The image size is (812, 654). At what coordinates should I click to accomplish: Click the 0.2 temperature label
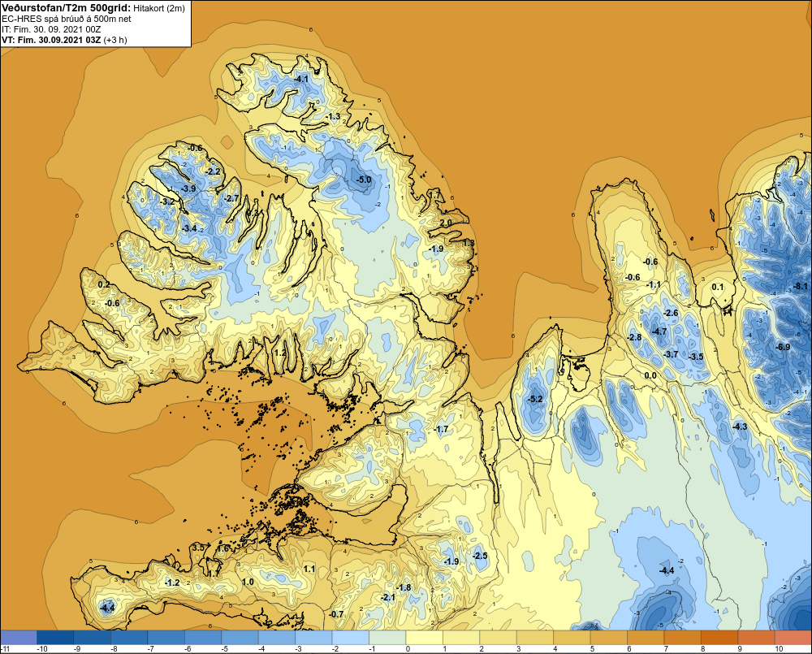pos(104,284)
